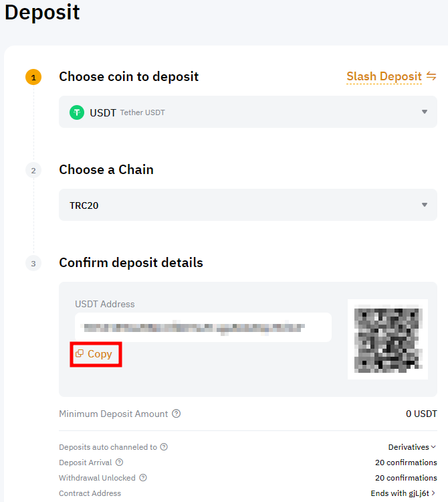Click the copy icon beside Copy
The image size is (448, 502).
(x=80, y=353)
